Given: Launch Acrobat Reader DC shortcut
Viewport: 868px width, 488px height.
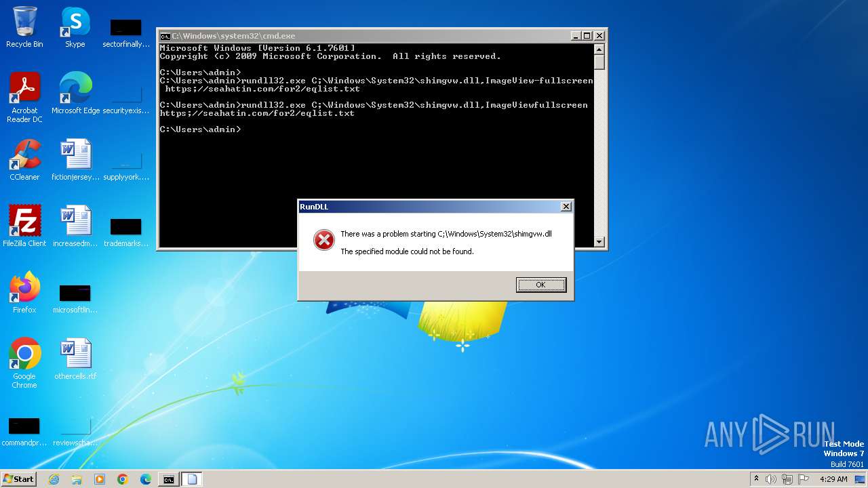Looking at the screenshot, I should click(24, 98).
